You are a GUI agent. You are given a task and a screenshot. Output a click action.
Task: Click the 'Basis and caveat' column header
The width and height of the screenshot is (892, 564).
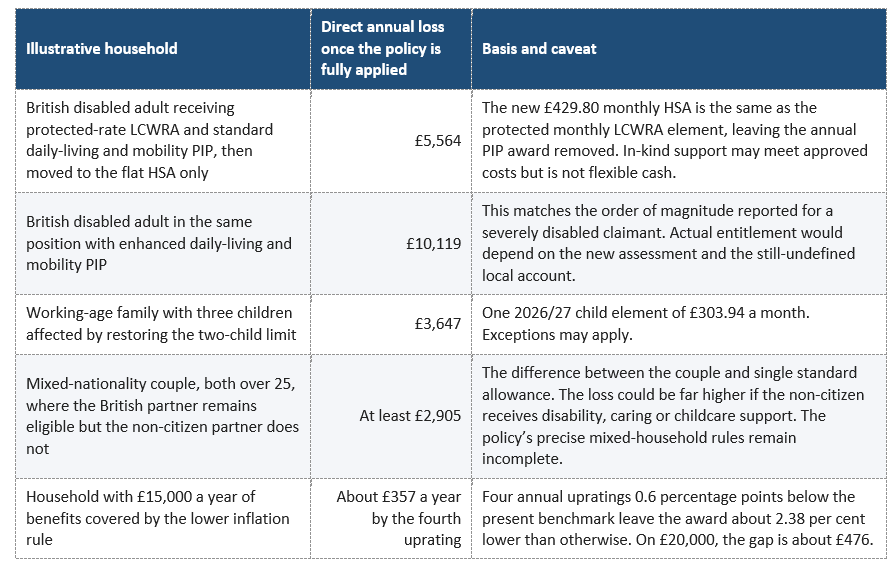(x=679, y=49)
